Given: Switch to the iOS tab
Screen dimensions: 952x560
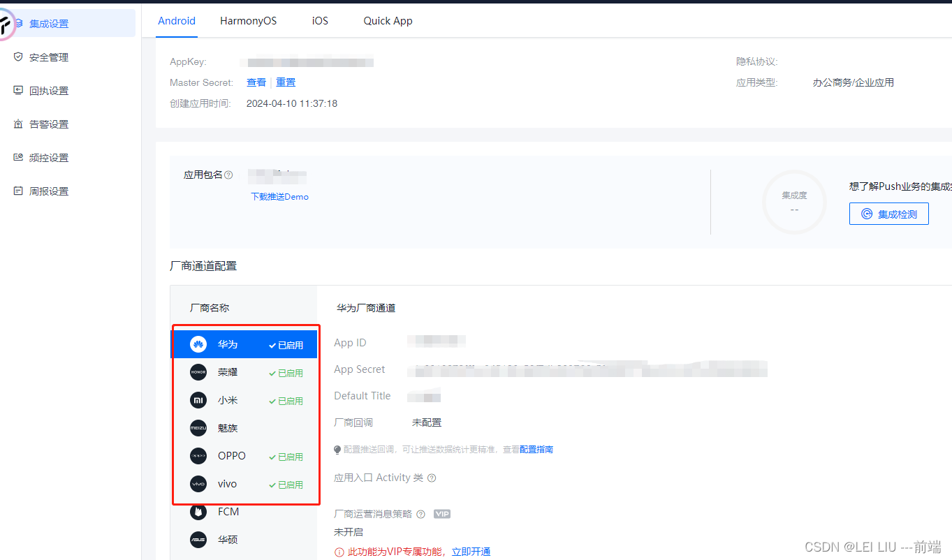Looking at the screenshot, I should click(320, 21).
